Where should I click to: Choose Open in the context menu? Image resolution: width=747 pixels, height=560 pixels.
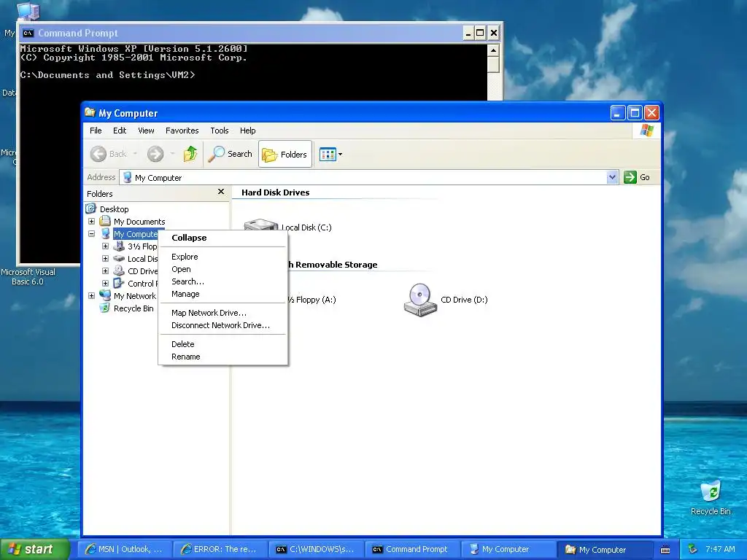[x=223, y=269]
